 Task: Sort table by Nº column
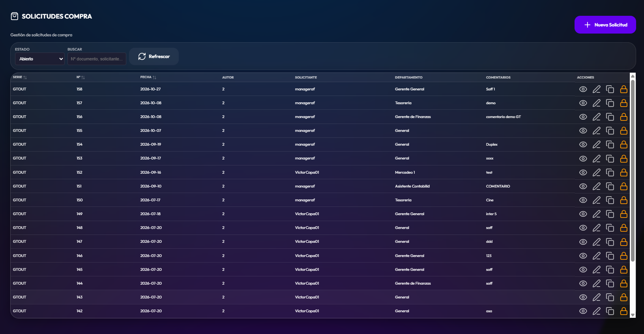(80, 77)
